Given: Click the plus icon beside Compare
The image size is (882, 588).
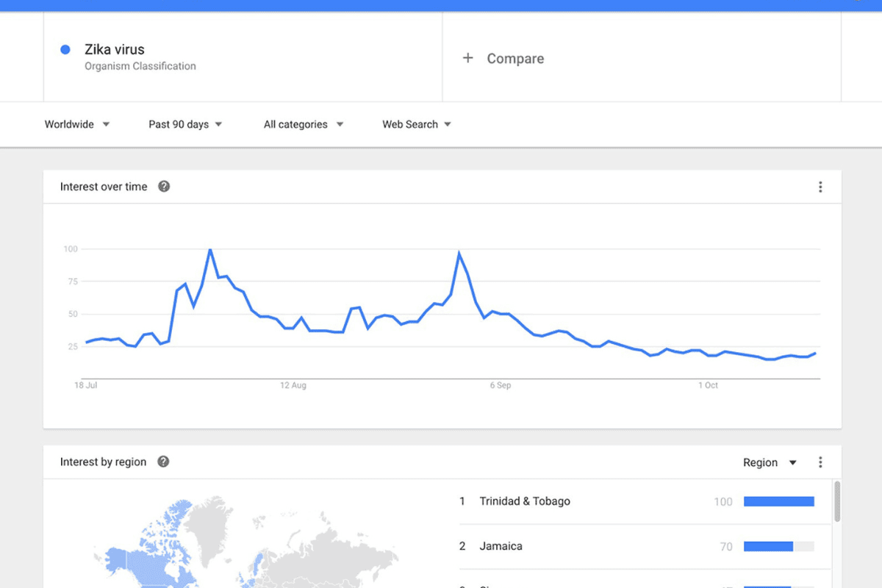Looking at the screenshot, I should click(467, 58).
